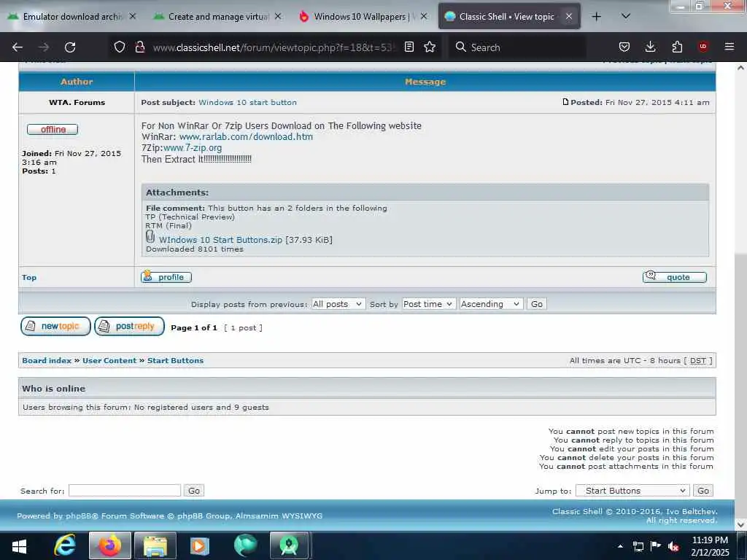Open the User Content breadcrumb
The width and height of the screenshot is (747, 560).
click(109, 360)
